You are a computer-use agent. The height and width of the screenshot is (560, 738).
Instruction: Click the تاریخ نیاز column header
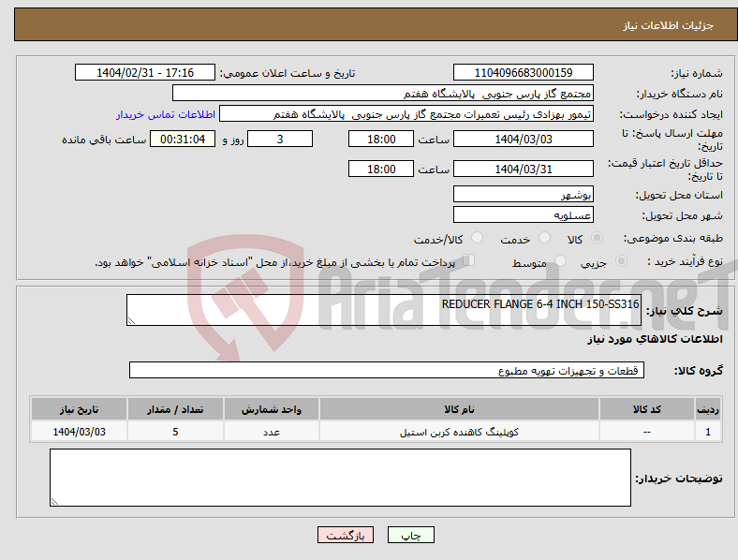79,409
